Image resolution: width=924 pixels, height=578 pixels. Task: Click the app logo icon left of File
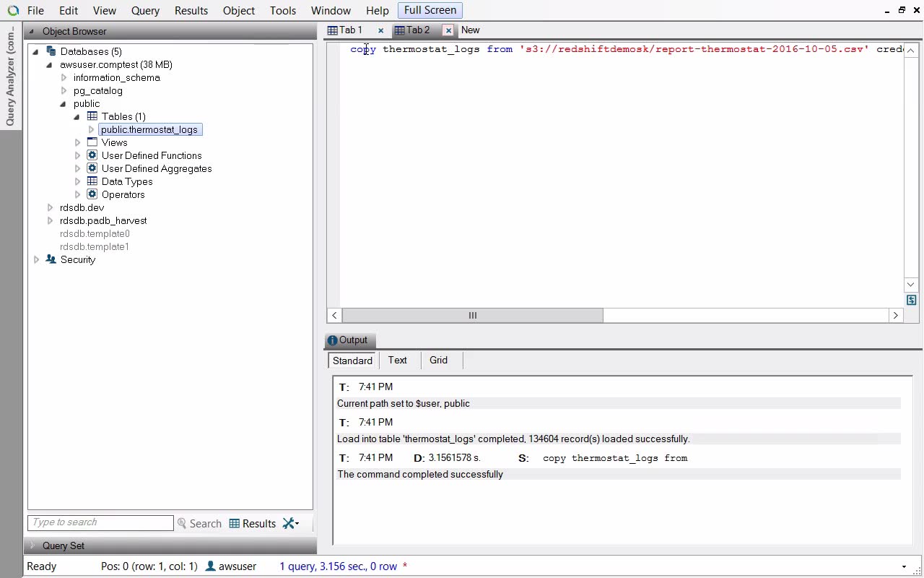(x=13, y=11)
